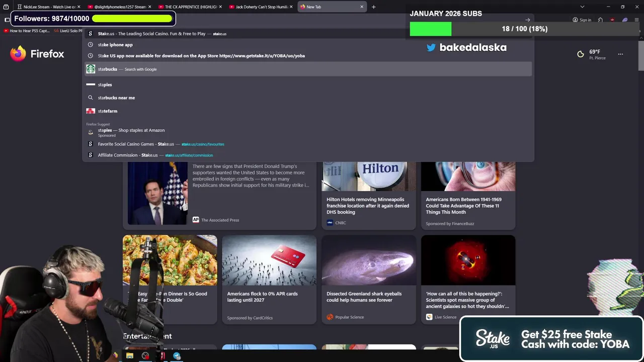Viewport: 644px width, 362px height.
Task: Select Stake US app App Store suggestion
Action: pyautogui.click(x=308, y=56)
